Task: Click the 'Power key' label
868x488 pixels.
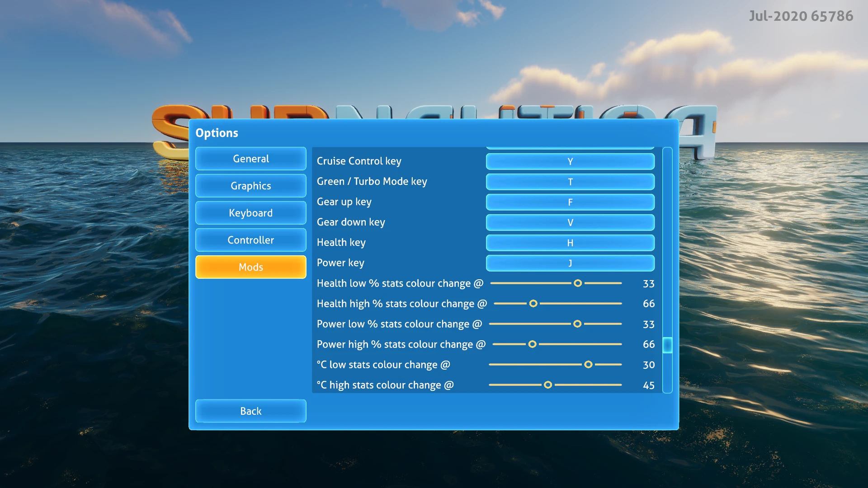Action: coord(340,263)
